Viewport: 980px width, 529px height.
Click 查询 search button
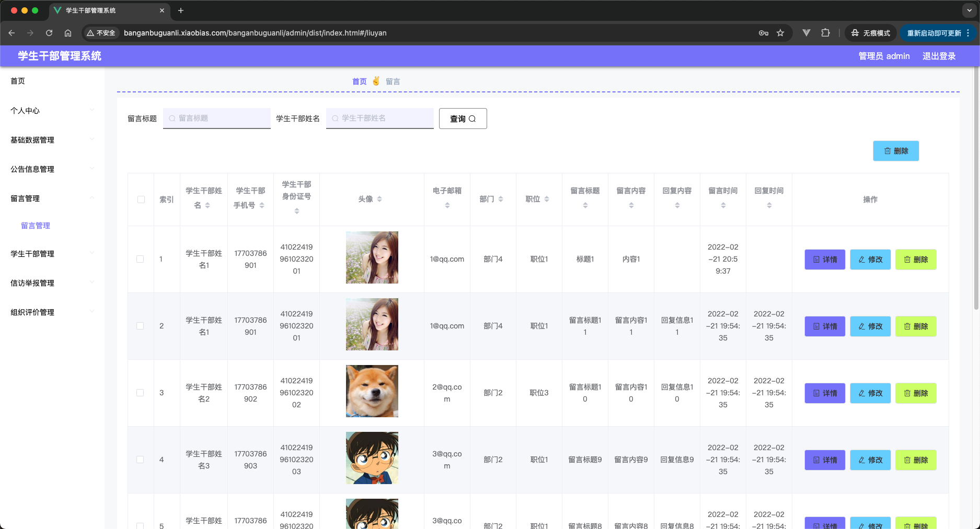tap(463, 119)
